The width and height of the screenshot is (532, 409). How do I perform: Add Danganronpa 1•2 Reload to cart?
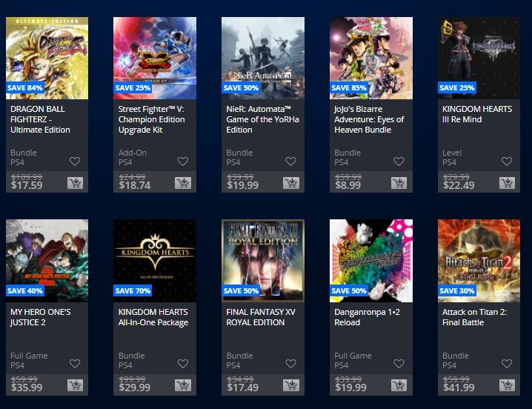pyautogui.click(x=399, y=385)
